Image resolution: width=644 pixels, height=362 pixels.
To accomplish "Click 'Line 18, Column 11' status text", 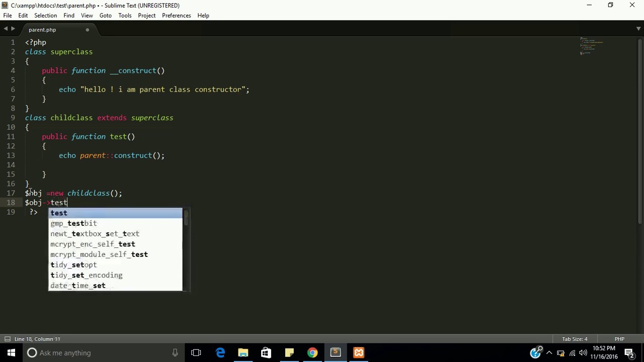I will [x=37, y=339].
